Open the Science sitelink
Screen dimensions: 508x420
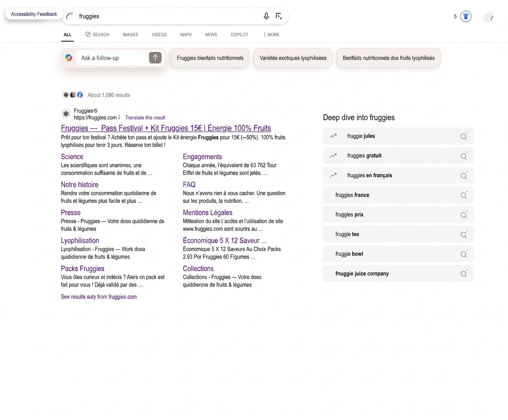click(72, 157)
